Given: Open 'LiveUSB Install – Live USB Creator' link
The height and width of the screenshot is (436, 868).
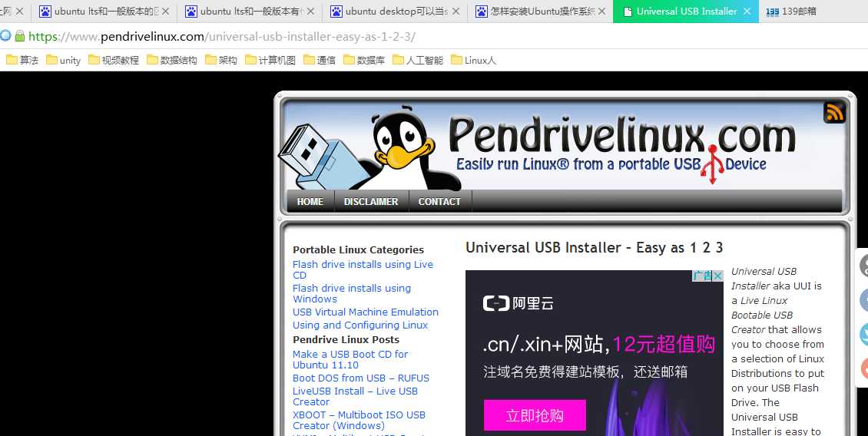Looking at the screenshot, I should (x=355, y=396).
